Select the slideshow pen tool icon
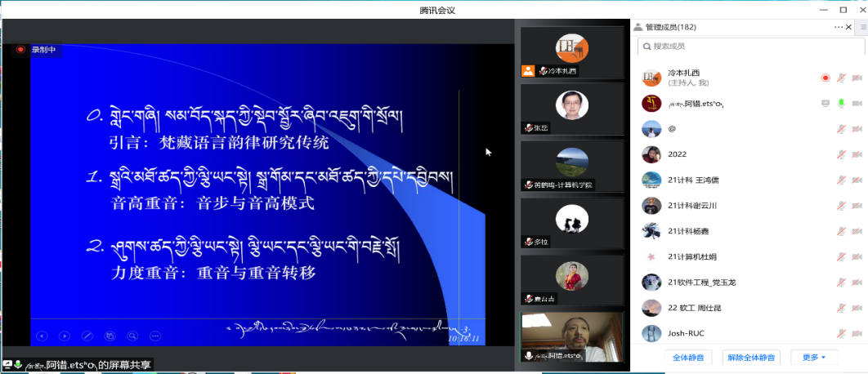 87,336
